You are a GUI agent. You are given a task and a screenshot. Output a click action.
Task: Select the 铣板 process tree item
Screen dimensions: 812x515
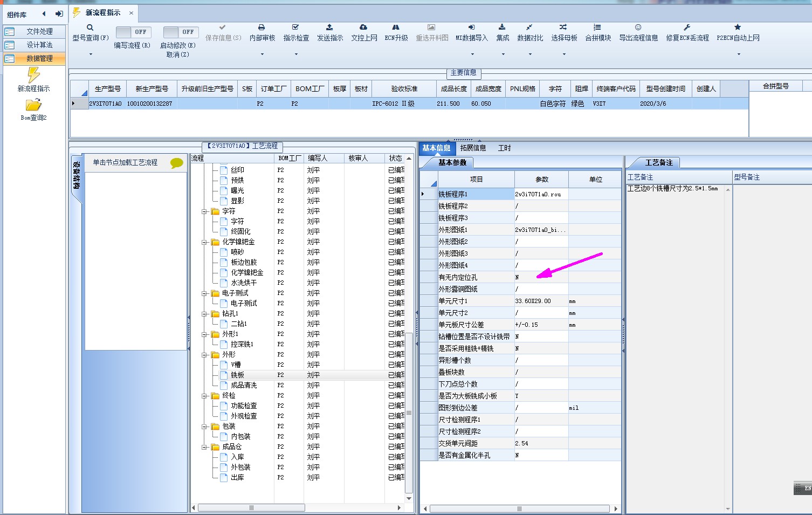coord(238,375)
